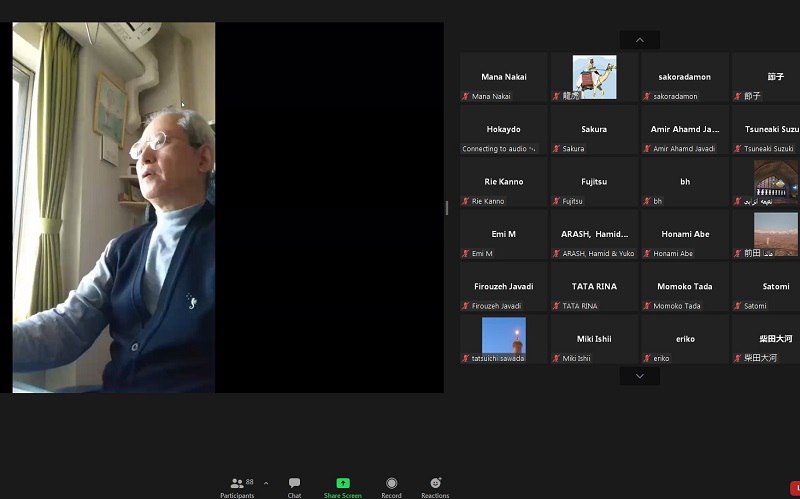
Task: Select the Rie Kanno participant tile
Action: point(503,182)
